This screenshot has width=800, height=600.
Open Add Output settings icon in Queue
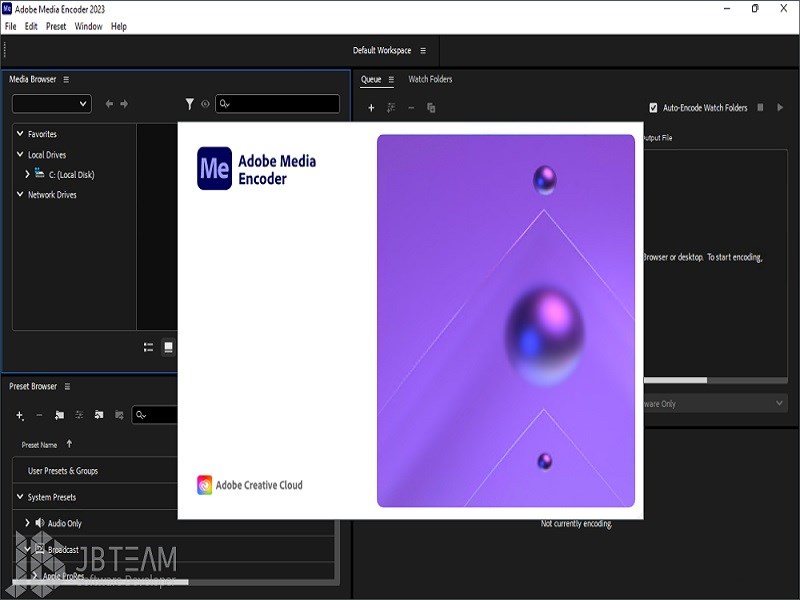pyautogui.click(x=391, y=108)
